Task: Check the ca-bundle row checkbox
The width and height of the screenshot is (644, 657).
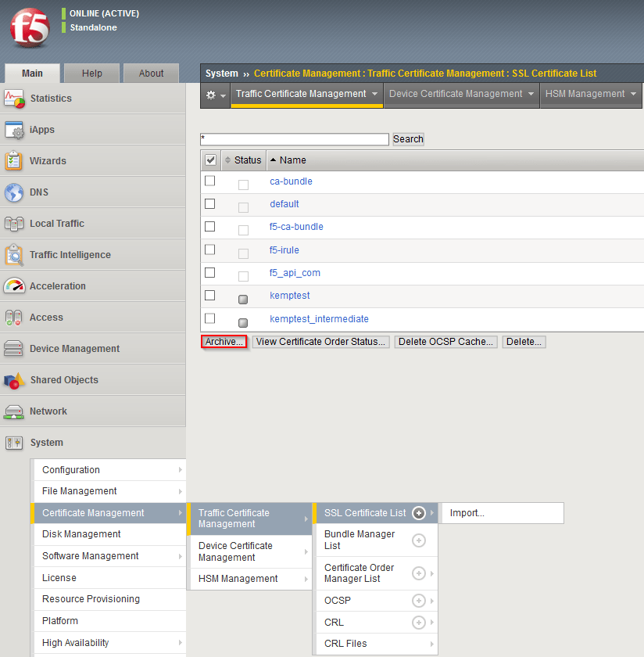Action: [209, 181]
